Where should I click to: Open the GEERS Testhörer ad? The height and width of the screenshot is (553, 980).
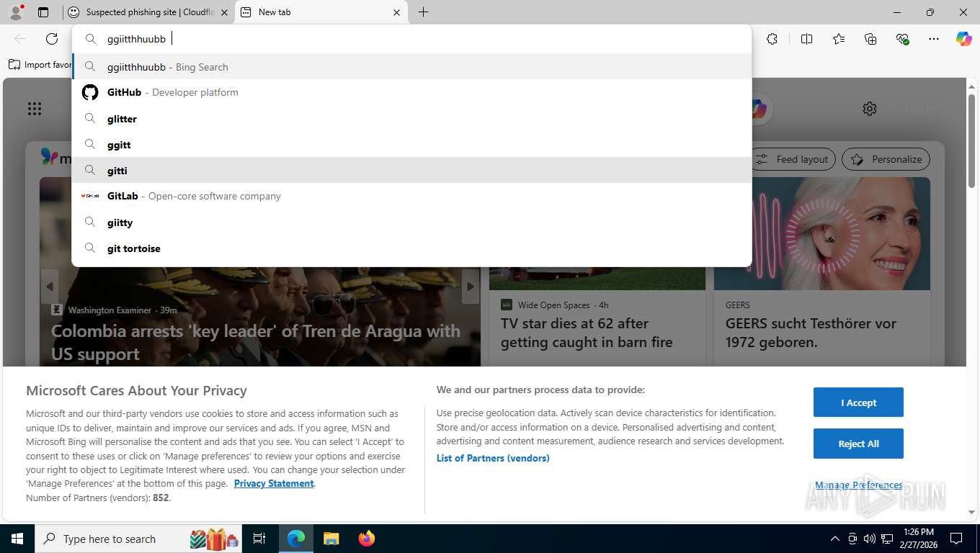click(x=811, y=333)
